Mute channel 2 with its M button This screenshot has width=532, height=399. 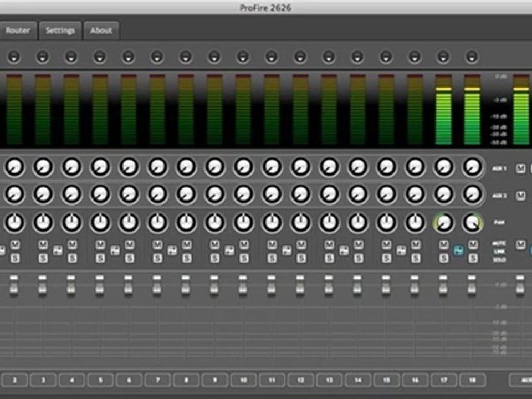tap(14, 244)
